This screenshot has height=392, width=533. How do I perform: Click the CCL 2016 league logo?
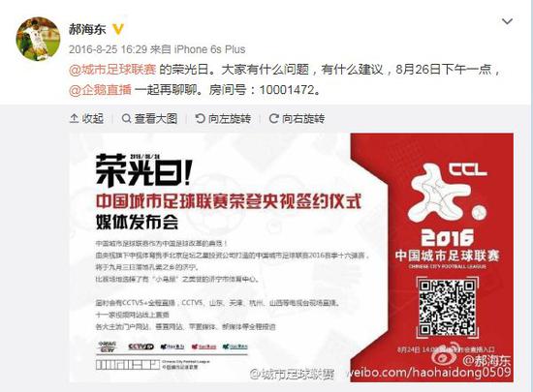point(448,204)
